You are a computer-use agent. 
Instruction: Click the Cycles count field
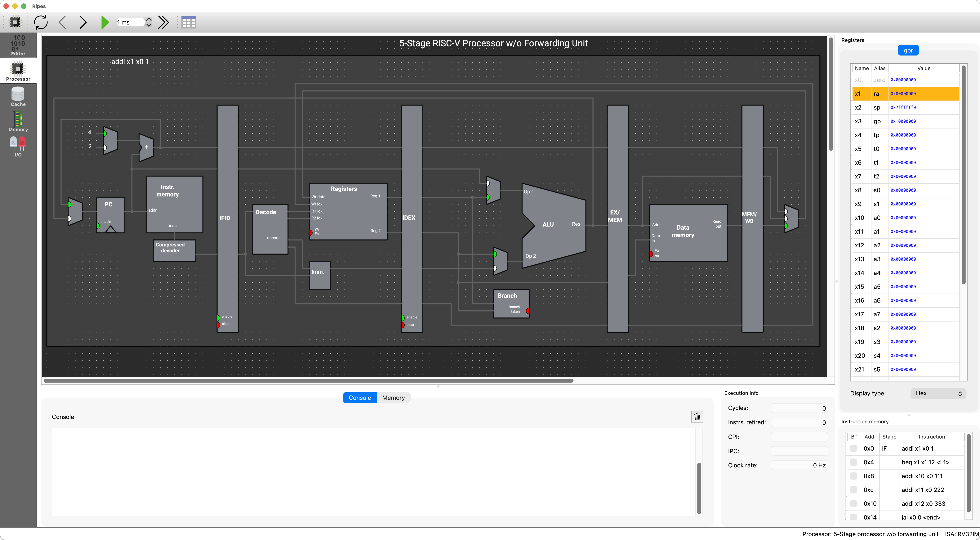[799, 408]
